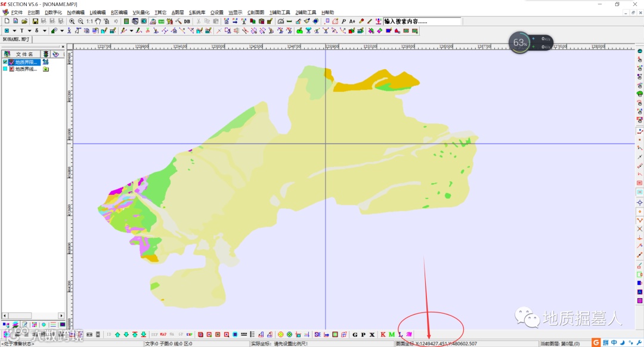Select the Zoom Out magnifier tool

click(x=80, y=21)
